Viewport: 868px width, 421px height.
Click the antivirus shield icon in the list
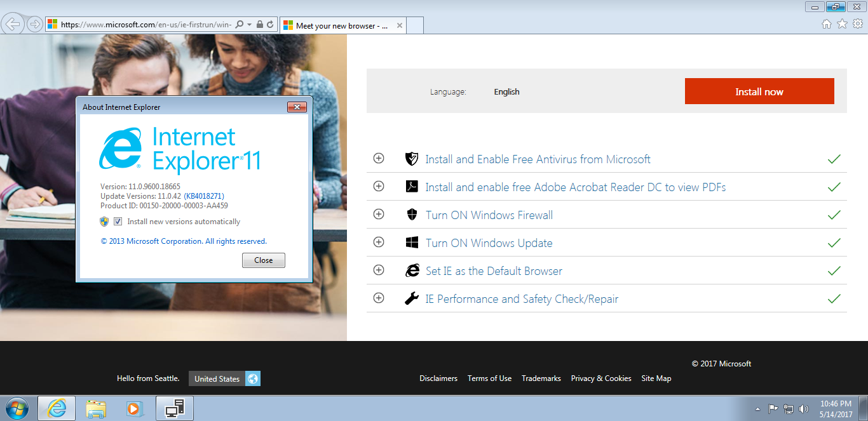click(412, 159)
